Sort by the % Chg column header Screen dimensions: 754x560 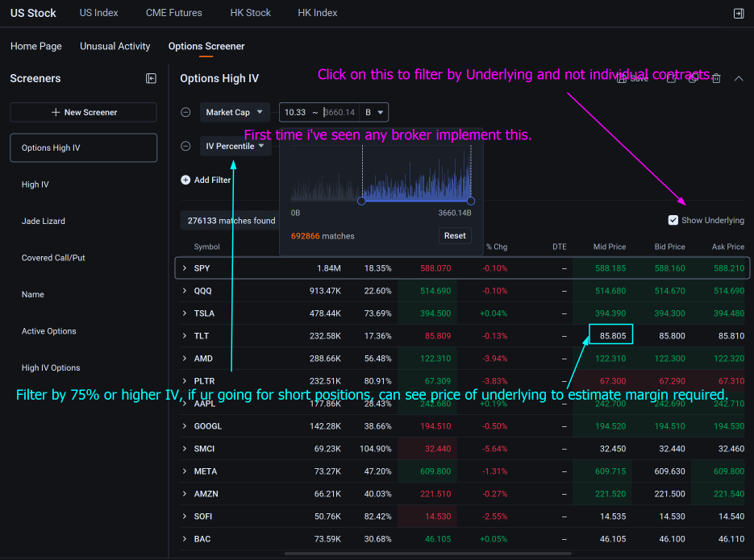pyautogui.click(x=497, y=247)
